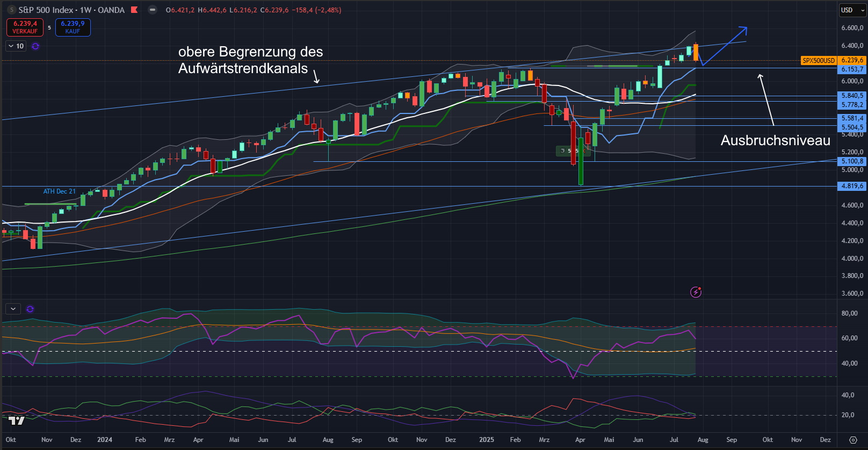Viewport: 868px width, 450px height.
Task: Click the red flag next to OANDA
Action: click(134, 10)
